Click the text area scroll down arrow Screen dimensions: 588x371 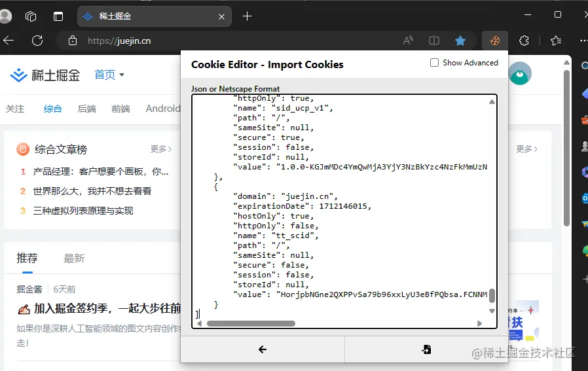492,311
